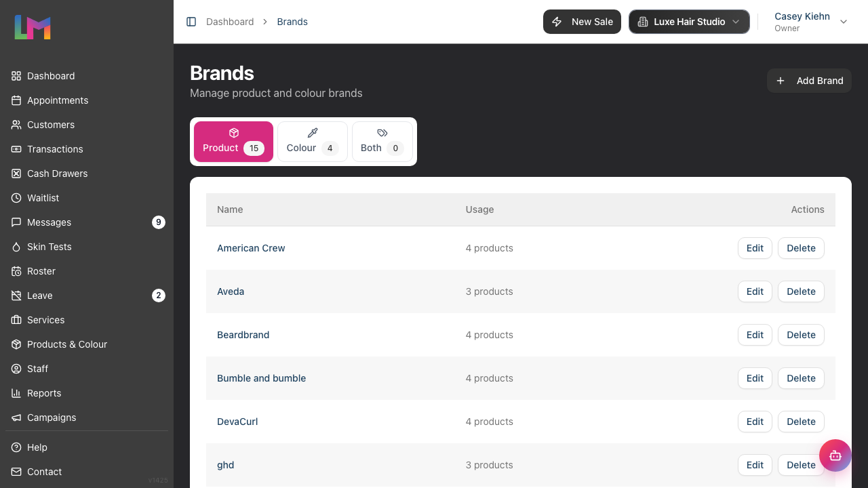
Task: Click the Beardbrand brand name
Action: pos(243,335)
